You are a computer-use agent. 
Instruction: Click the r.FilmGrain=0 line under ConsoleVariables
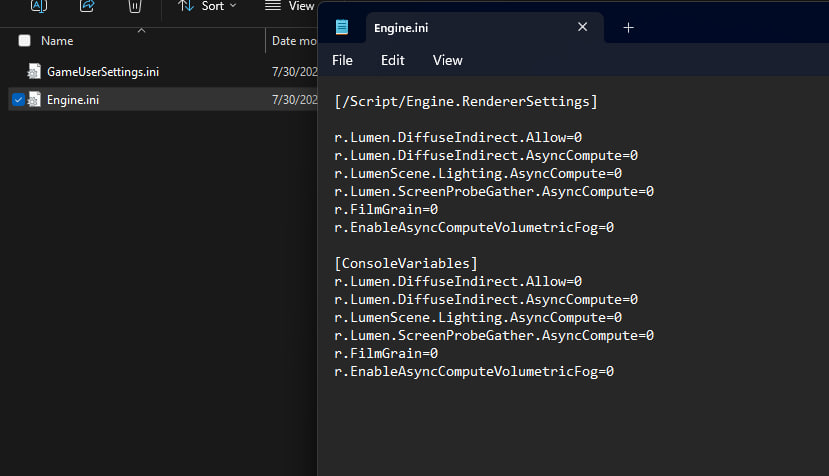click(386, 353)
